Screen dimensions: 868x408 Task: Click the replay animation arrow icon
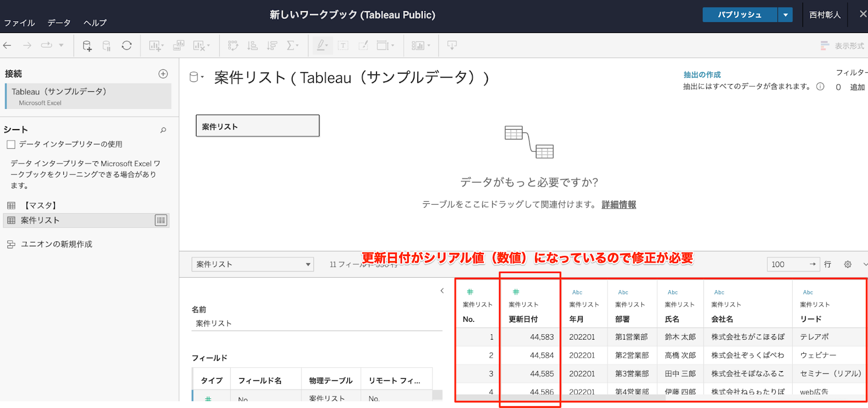47,46
